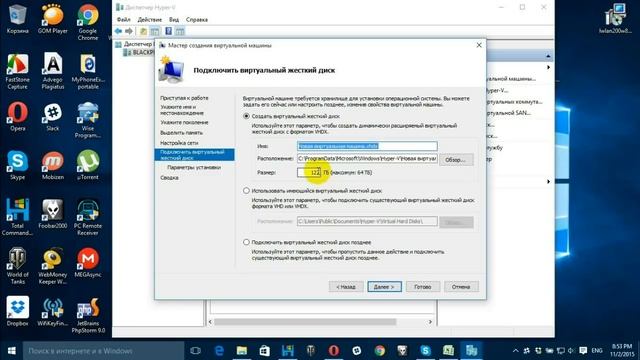This screenshot has width=640, height=360.
Task: Click 'Обзор...' button next to location field
Action: pyautogui.click(x=456, y=160)
